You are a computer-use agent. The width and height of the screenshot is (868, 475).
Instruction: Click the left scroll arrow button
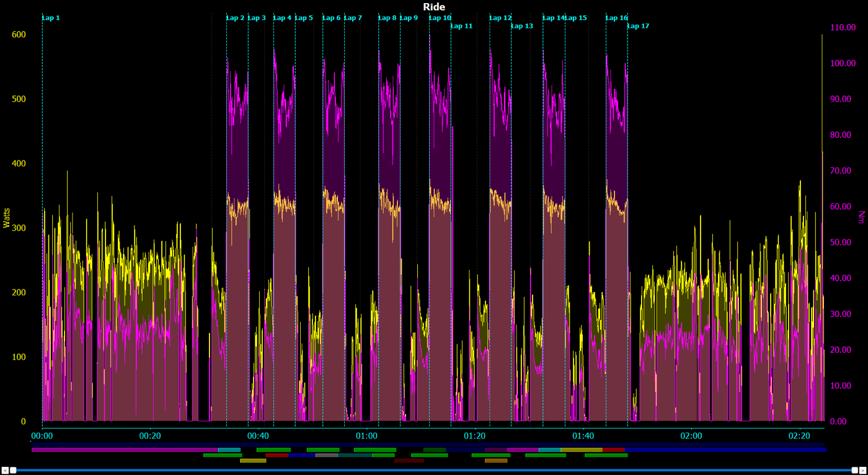click(x=5, y=470)
